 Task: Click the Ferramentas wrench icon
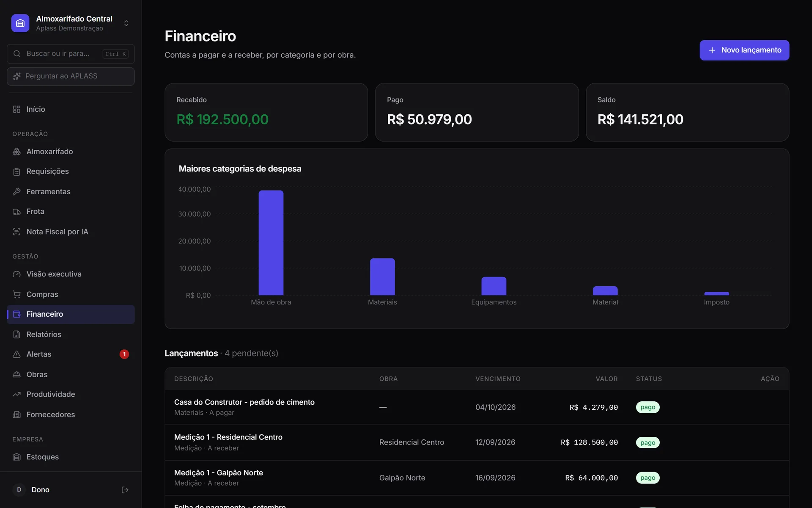[x=16, y=191]
